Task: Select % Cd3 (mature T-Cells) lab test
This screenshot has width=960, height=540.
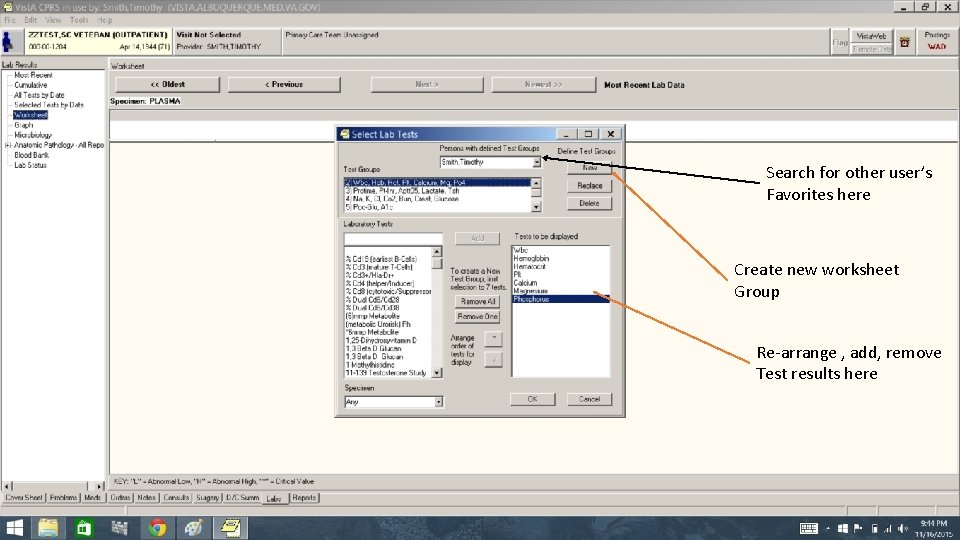Action: coord(388,267)
